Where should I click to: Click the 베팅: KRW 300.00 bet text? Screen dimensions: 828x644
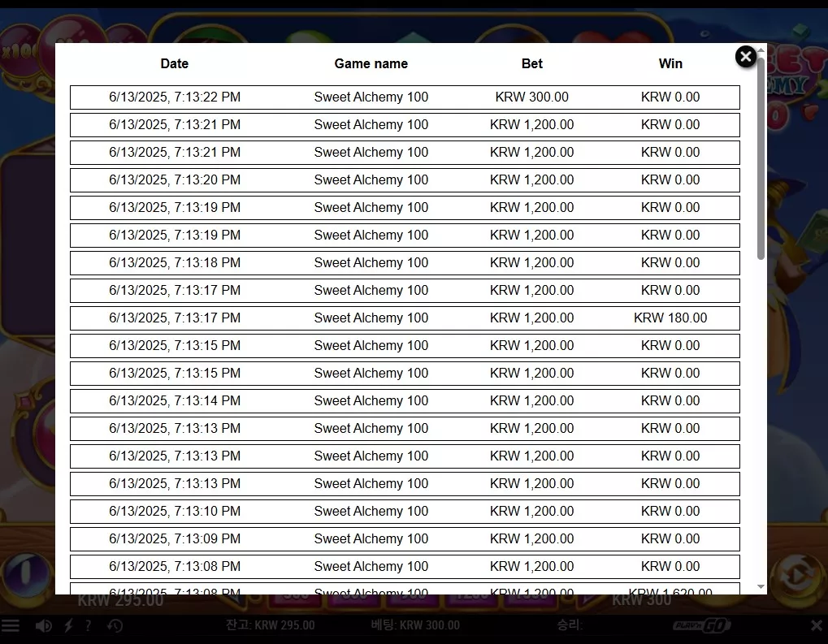coord(415,625)
